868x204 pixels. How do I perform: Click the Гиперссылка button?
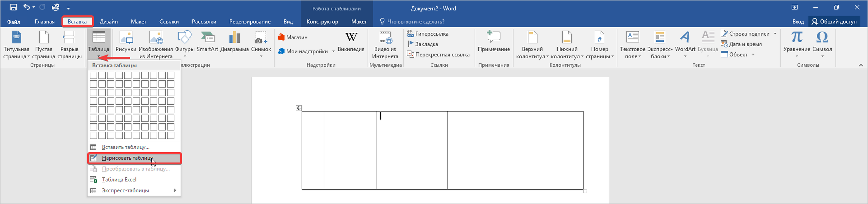point(428,34)
